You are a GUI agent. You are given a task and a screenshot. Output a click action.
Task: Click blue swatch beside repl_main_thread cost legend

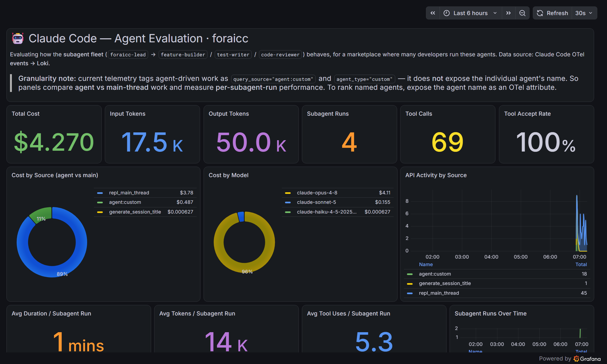100,193
